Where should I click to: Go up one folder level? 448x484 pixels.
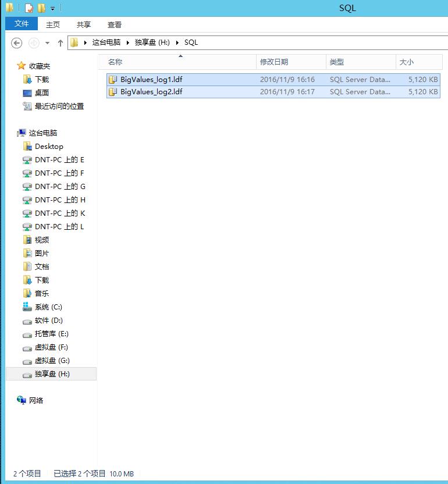pos(60,42)
